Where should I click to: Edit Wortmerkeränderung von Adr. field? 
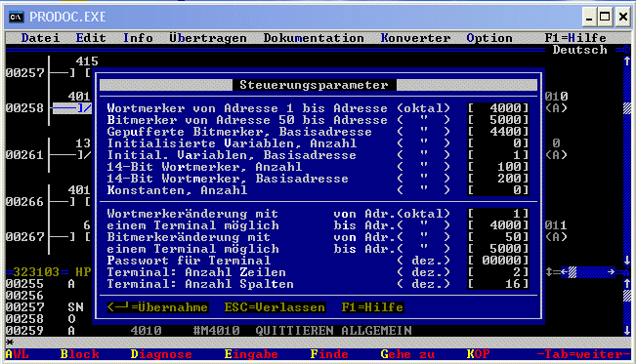pyautogui.click(x=498, y=214)
